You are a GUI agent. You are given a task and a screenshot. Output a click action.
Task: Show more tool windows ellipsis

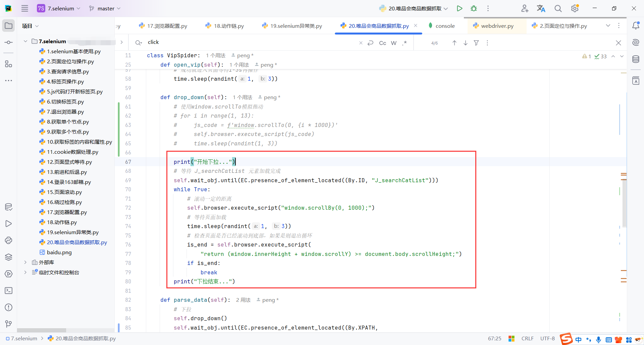9,80
